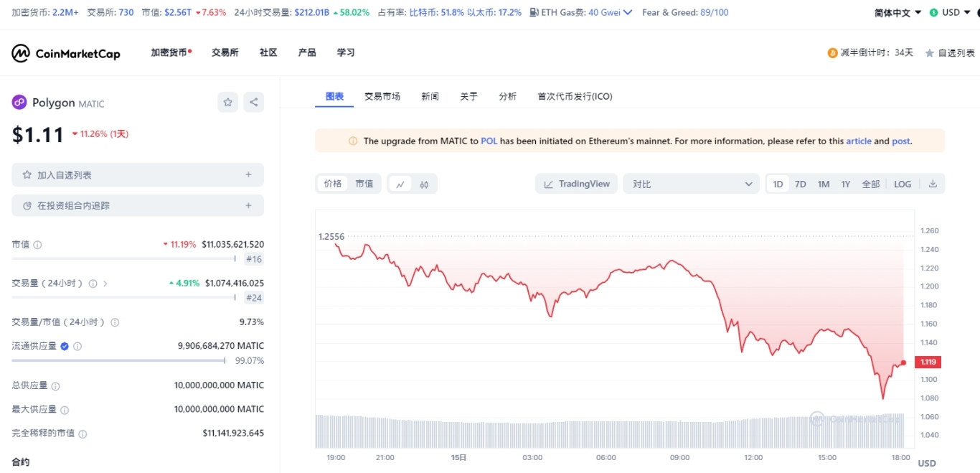This screenshot has height=473, width=980.
Task: Click the Bitcoin halving countdown icon
Action: (833, 53)
